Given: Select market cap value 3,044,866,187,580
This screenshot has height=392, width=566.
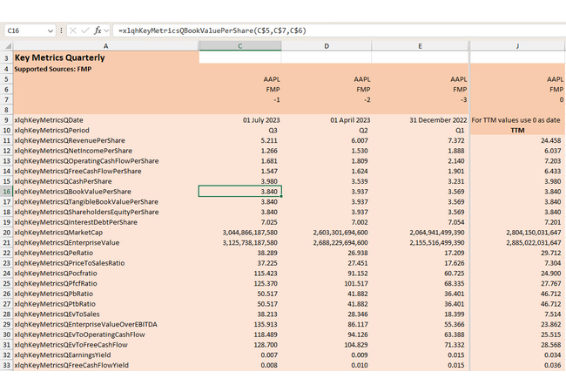Looking at the screenshot, I should click(240, 233).
